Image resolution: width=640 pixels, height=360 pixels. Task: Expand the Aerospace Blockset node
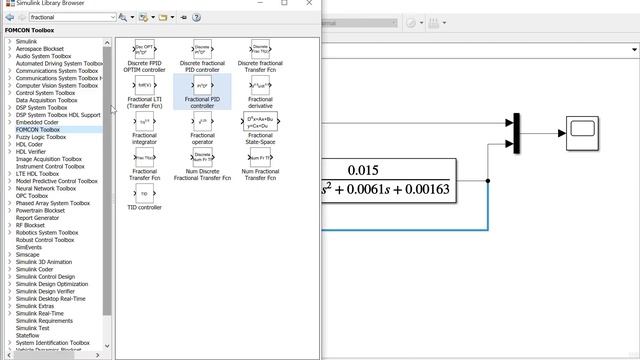(10, 49)
